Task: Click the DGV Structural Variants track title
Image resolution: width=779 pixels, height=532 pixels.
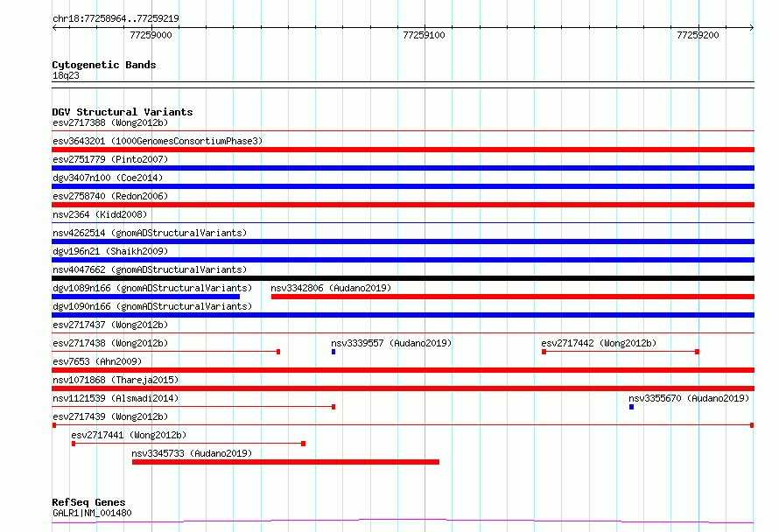Action: (123, 112)
